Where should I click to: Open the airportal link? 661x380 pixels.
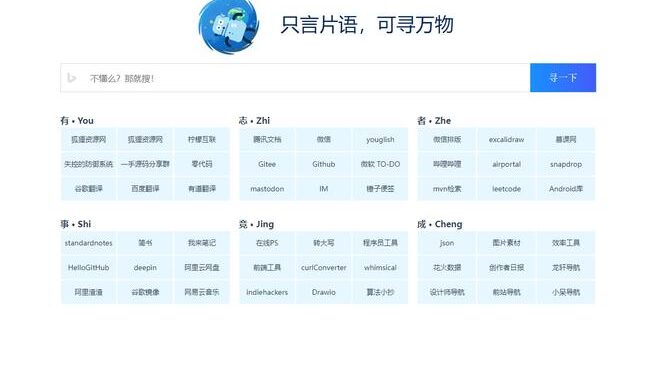click(x=506, y=164)
